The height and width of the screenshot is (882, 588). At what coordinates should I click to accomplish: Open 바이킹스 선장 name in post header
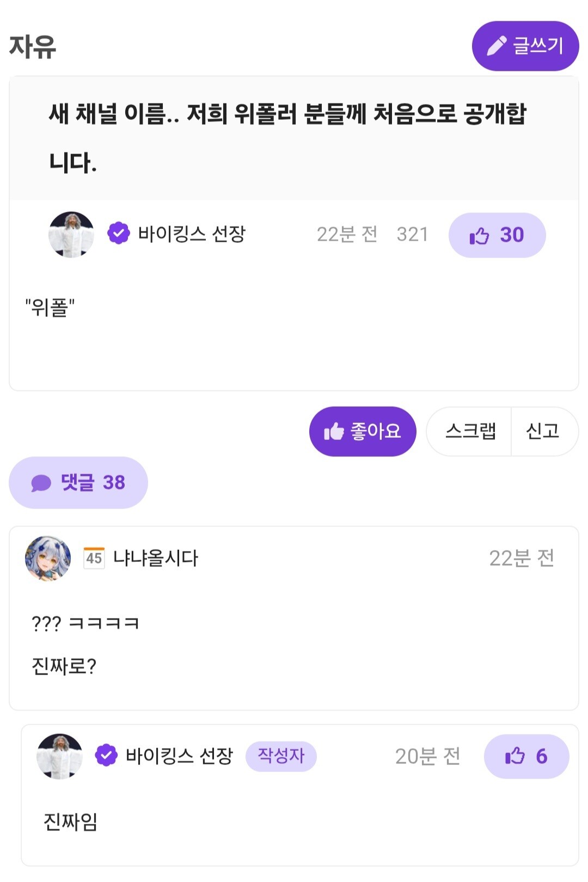point(192,234)
